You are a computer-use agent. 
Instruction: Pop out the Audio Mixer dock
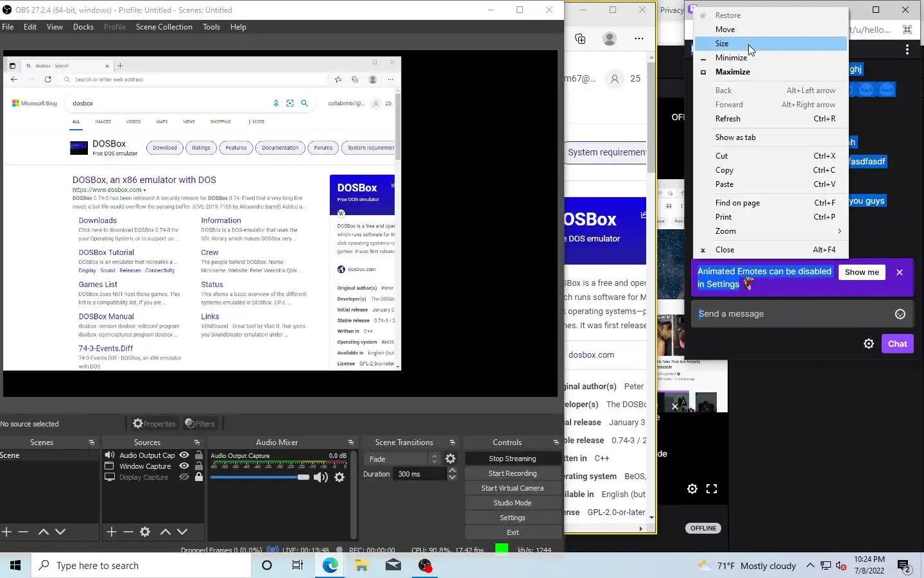(x=351, y=442)
